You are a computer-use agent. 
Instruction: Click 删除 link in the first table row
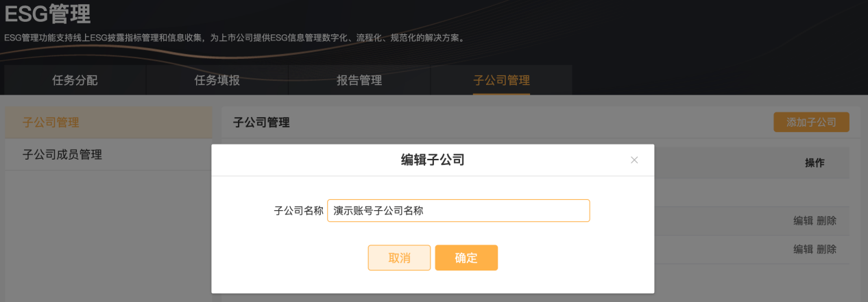click(x=826, y=221)
